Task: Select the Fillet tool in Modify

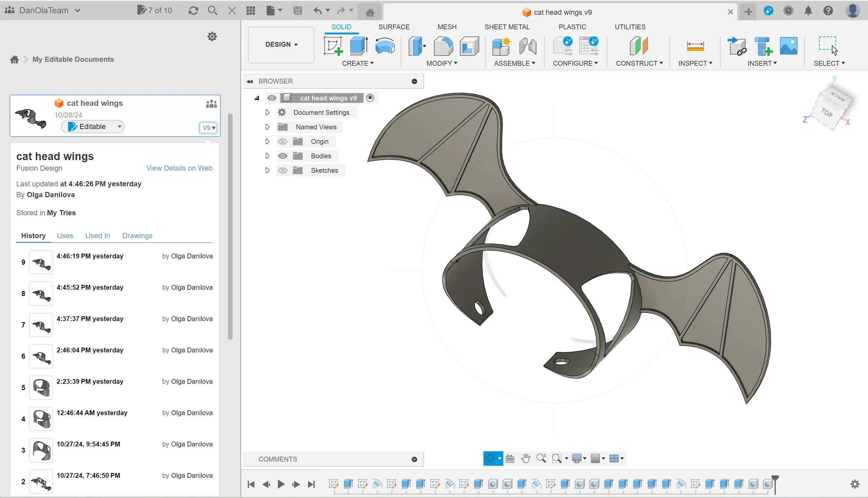Action: pyautogui.click(x=443, y=46)
